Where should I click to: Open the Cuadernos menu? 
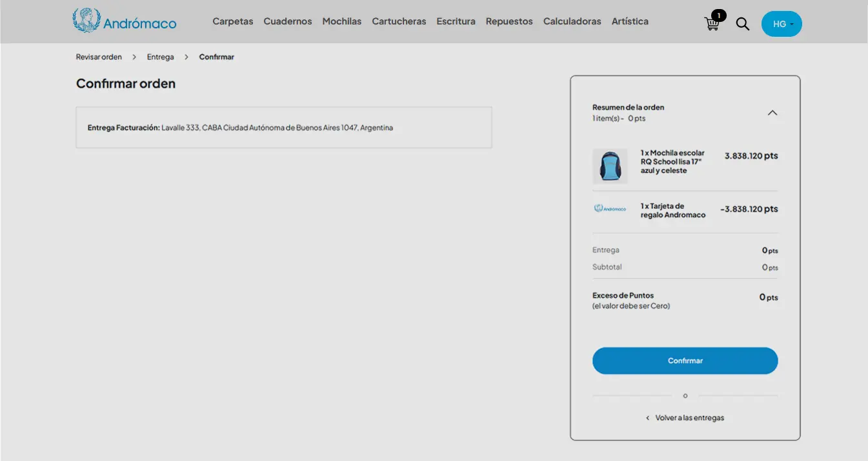(x=288, y=21)
